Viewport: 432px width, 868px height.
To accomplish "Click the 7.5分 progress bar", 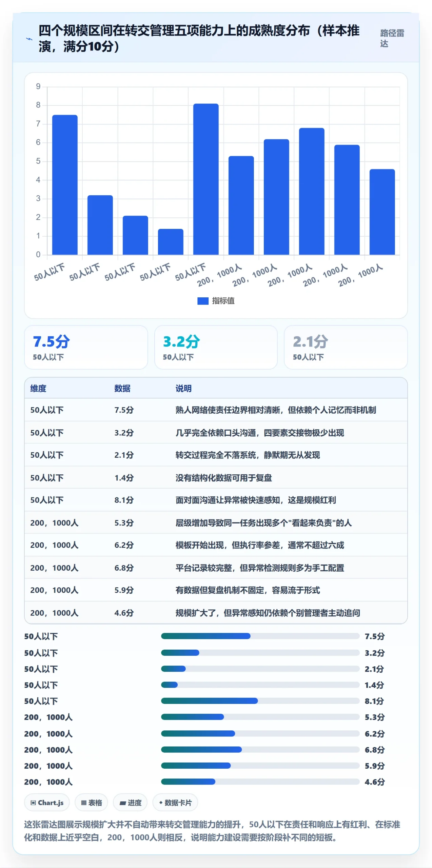I will [260, 636].
